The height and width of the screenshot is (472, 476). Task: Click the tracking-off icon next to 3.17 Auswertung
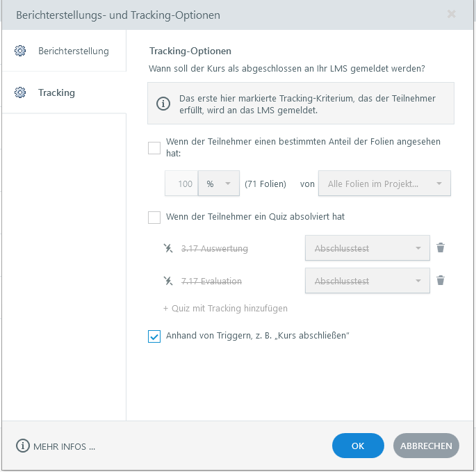tap(167, 248)
